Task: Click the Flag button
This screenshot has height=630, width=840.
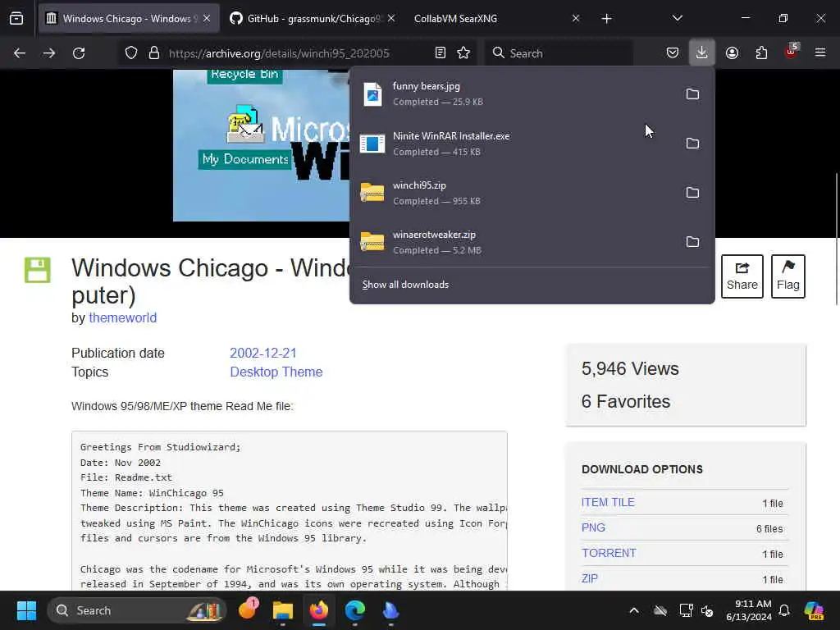Action: click(x=788, y=276)
